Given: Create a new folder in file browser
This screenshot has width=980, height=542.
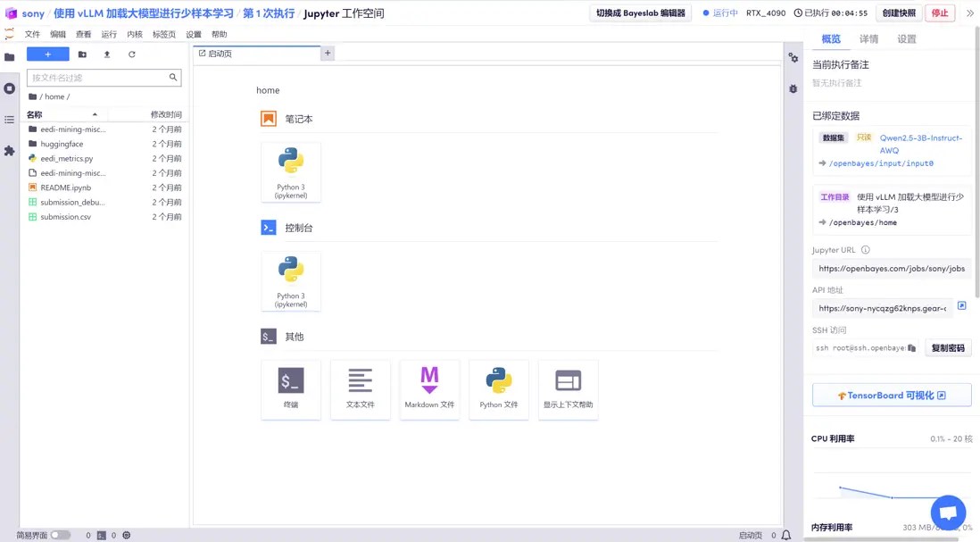Looking at the screenshot, I should click(x=82, y=54).
